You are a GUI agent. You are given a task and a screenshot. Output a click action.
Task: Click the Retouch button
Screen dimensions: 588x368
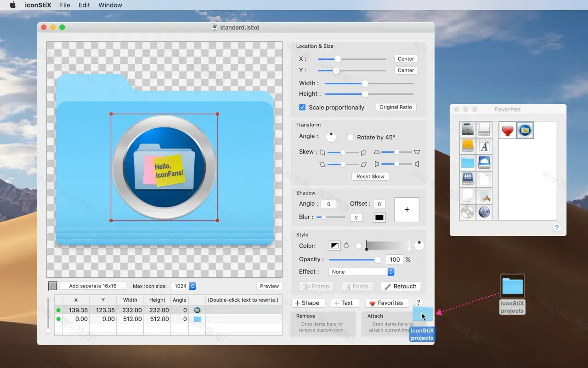[x=401, y=286]
